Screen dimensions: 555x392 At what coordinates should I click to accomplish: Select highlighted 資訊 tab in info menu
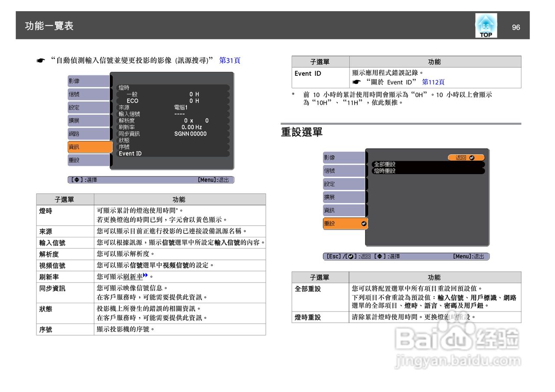pyautogui.click(x=90, y=147)
